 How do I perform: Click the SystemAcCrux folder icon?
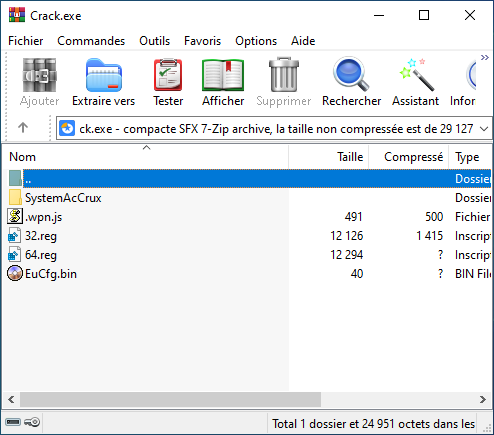click(15, 197)
